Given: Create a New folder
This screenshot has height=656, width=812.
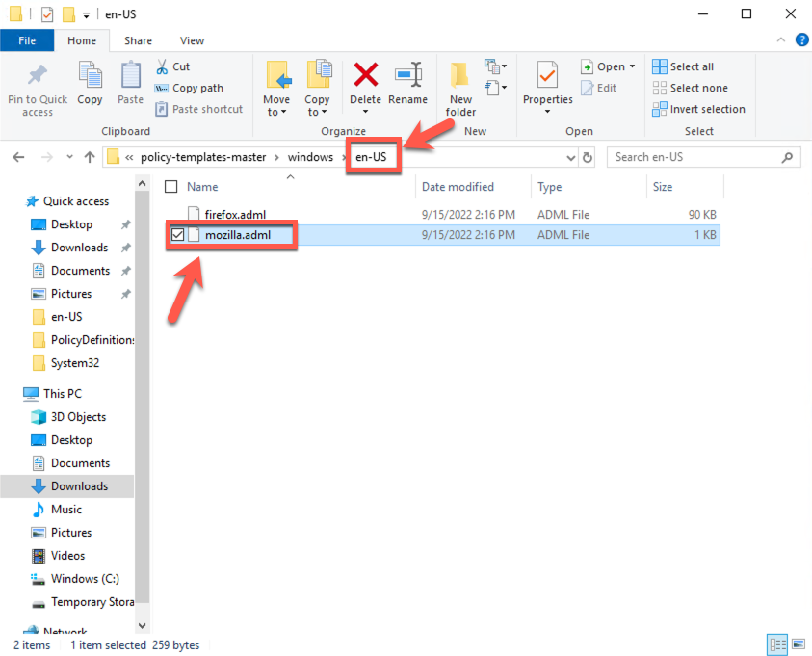Looking at the screenshot, I should [460, 89].
